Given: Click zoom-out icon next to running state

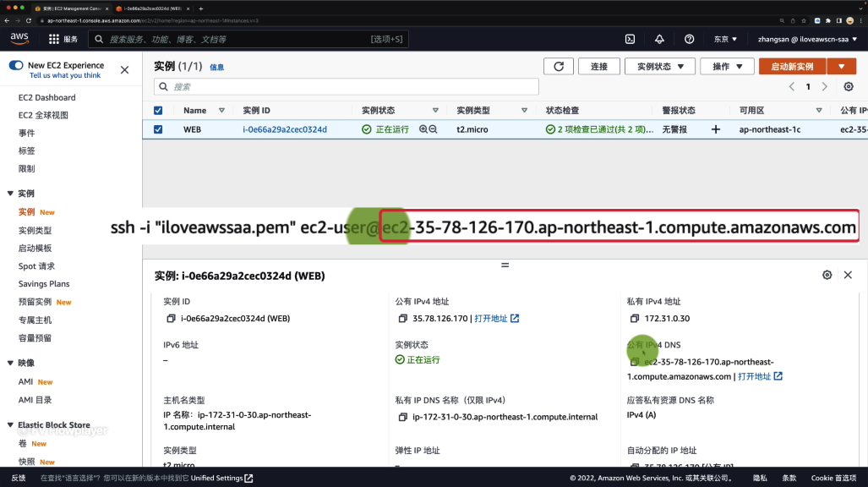Looking at the screenshot, I should 433,129.
